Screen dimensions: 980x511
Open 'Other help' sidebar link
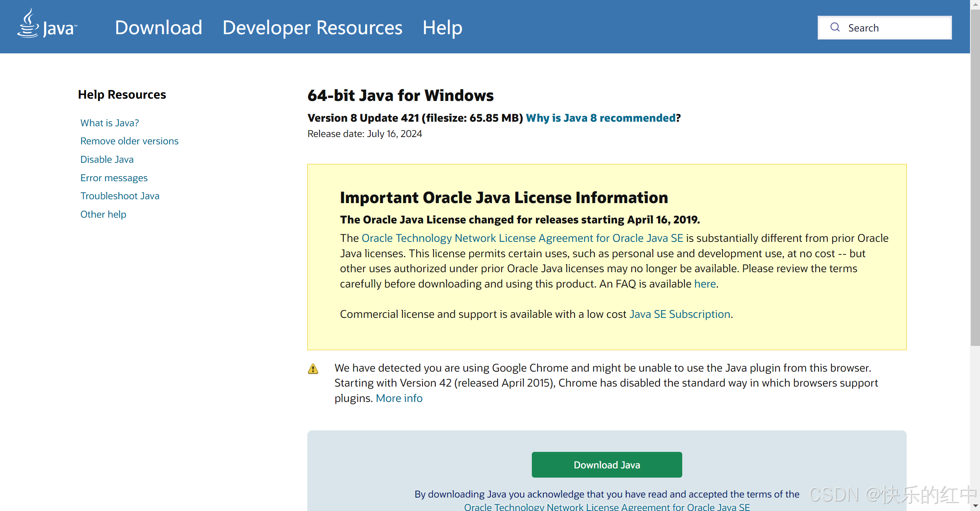coord(103,214)
